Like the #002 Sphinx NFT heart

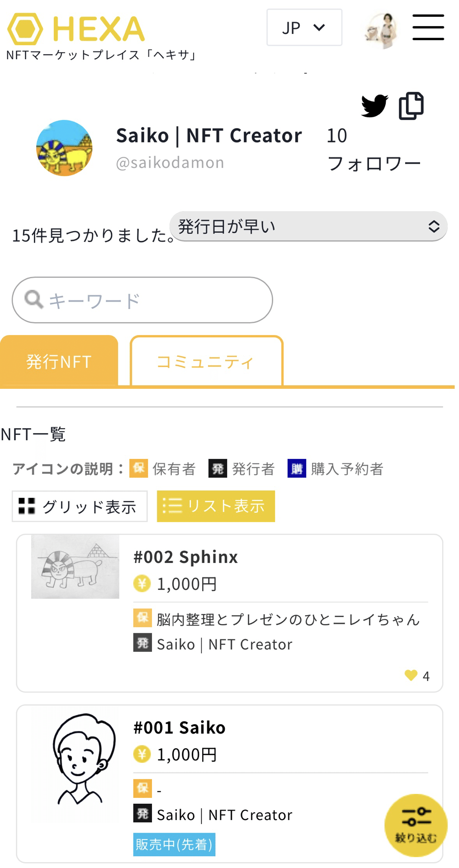tap(411, 676)
